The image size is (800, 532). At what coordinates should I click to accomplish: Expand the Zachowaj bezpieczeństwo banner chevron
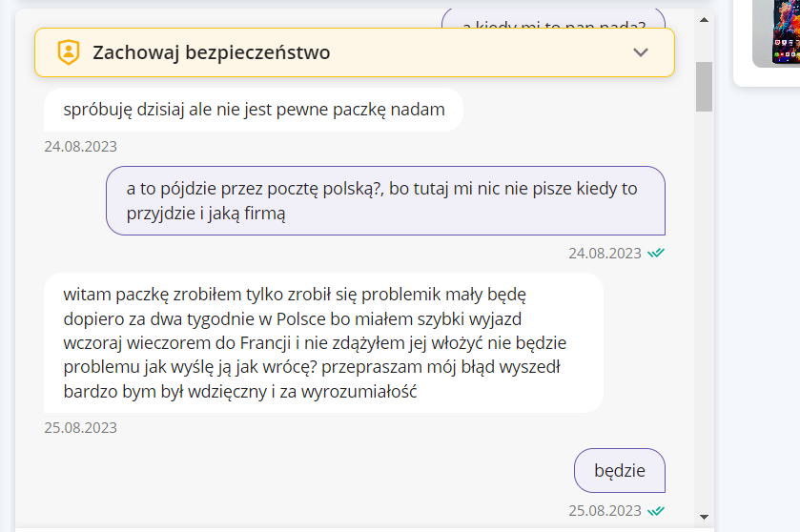(x=641, y=52)
